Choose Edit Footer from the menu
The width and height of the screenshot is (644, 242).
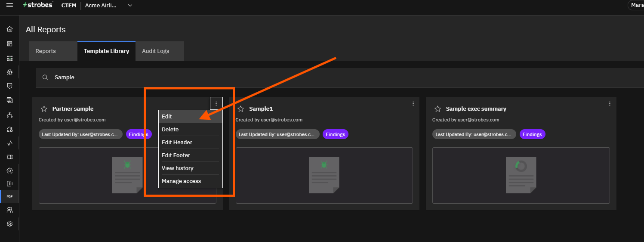(190, 155)
